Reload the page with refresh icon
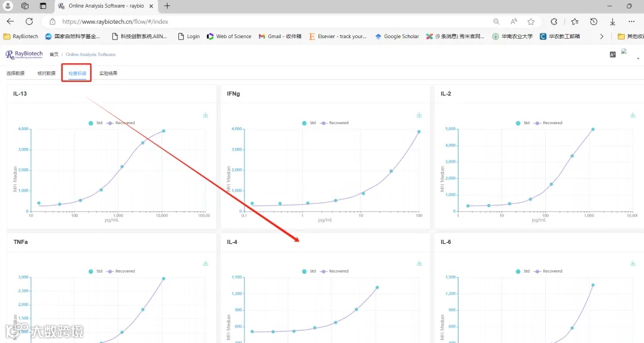Screen dimensions: 644x343 tap(29, 21)
